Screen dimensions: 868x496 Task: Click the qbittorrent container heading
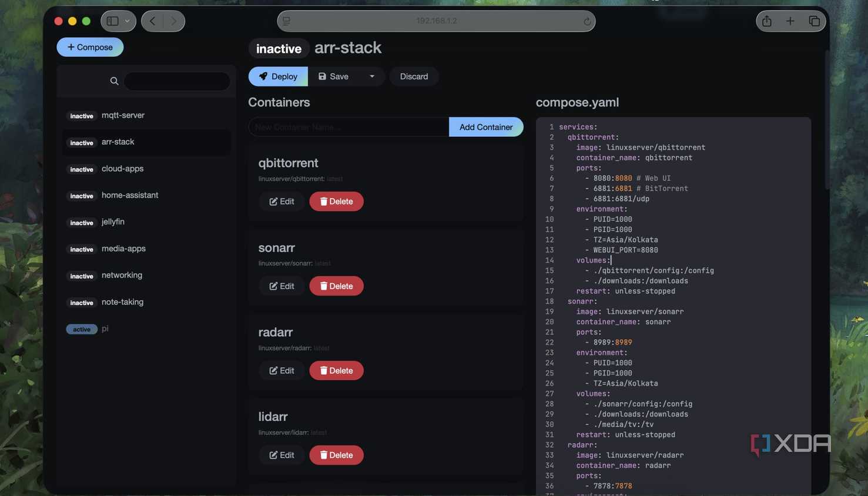(288, 163)
